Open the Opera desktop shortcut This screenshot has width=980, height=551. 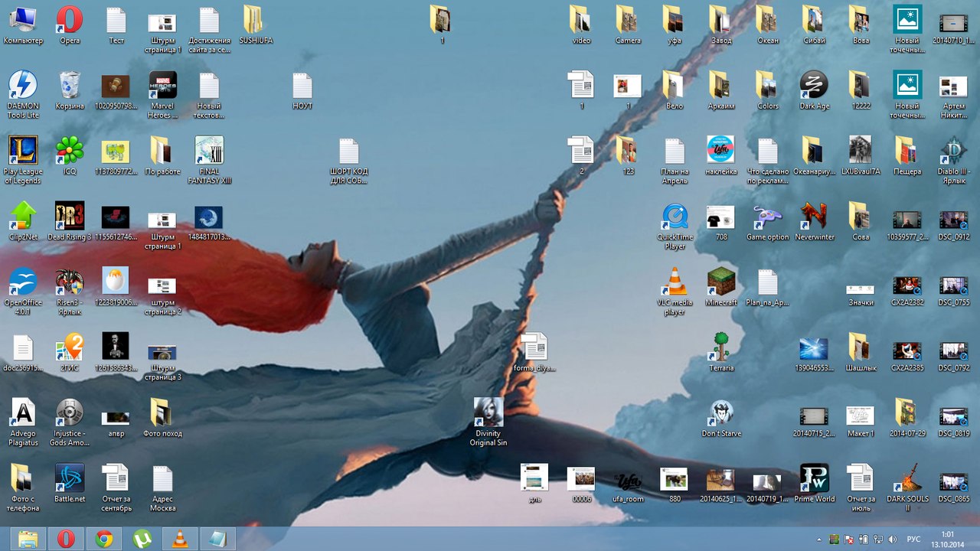(70, 24)
